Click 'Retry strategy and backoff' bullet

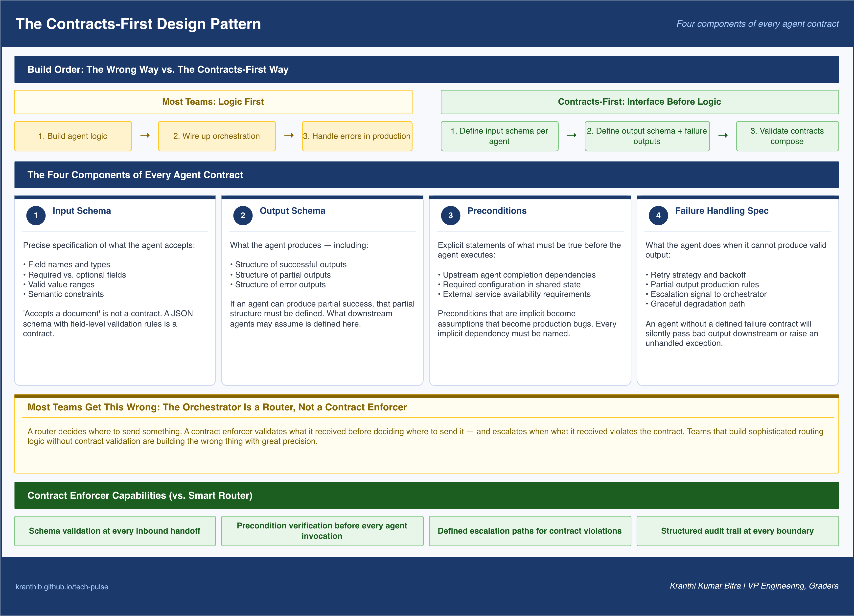point(695,275)
